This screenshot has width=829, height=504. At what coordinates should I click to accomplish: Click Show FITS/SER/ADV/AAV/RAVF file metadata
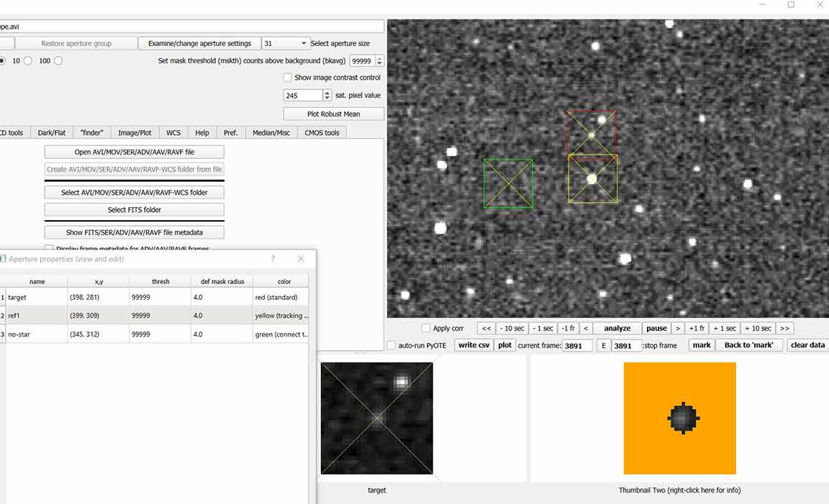click(135, 232)
